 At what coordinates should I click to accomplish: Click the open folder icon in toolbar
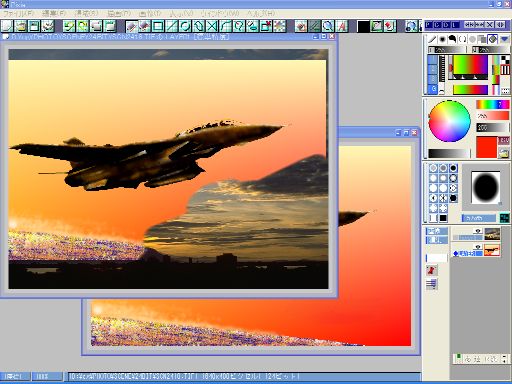(x=21, y=26)
